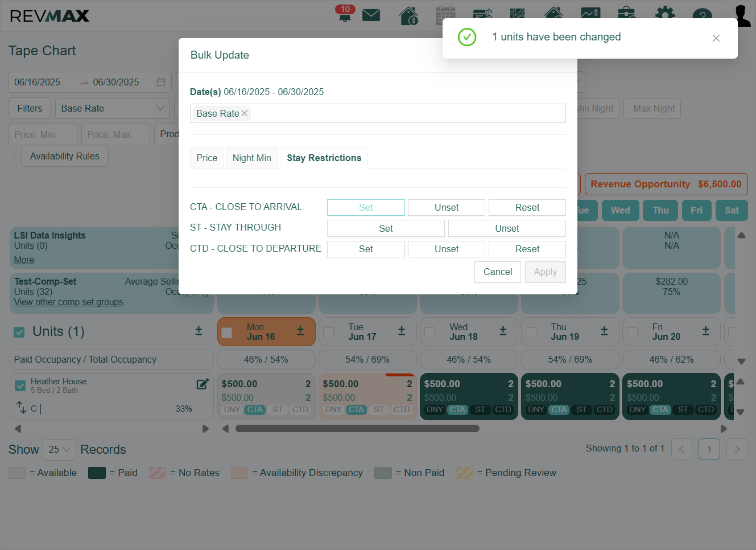Check the Thu Jun 19 checkbox
This screenshot has width=756, height=550.
(x=531, y=333)
